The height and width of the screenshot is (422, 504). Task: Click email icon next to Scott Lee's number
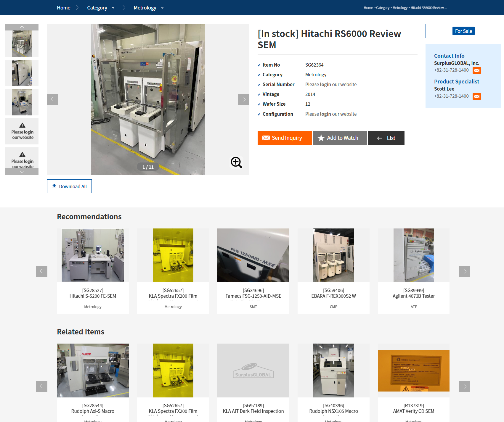(x=476, y=96)
